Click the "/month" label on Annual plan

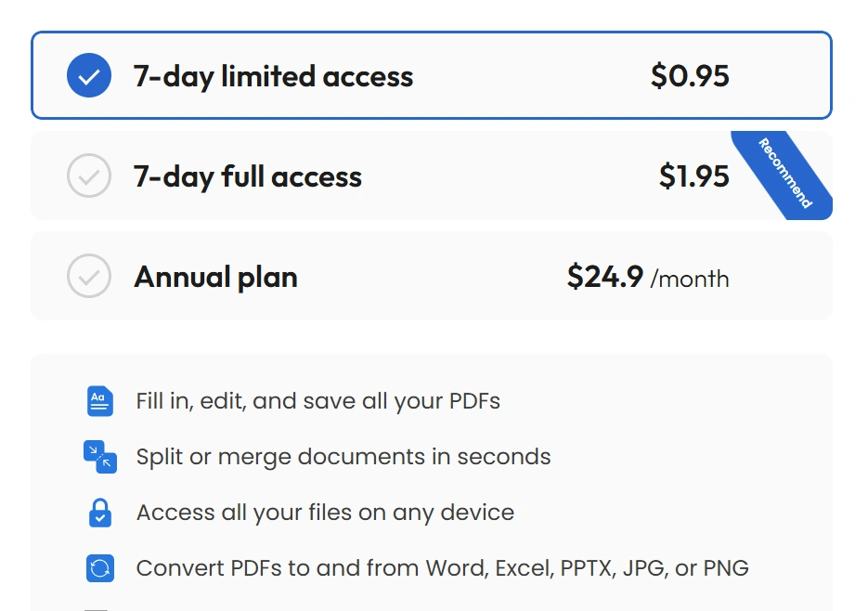(690, 279)
